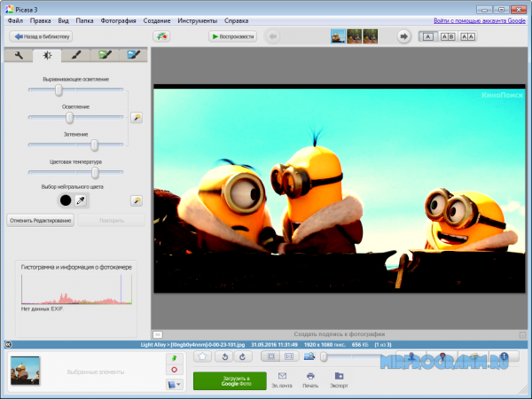Rotate photo clockwise
This screenshot has width=532, height=399.
tap(244, 356)
